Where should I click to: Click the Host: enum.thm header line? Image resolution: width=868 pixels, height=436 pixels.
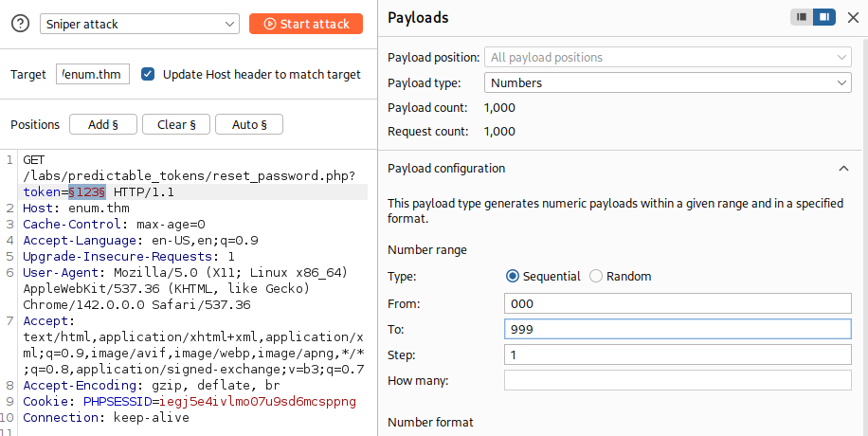76,209
